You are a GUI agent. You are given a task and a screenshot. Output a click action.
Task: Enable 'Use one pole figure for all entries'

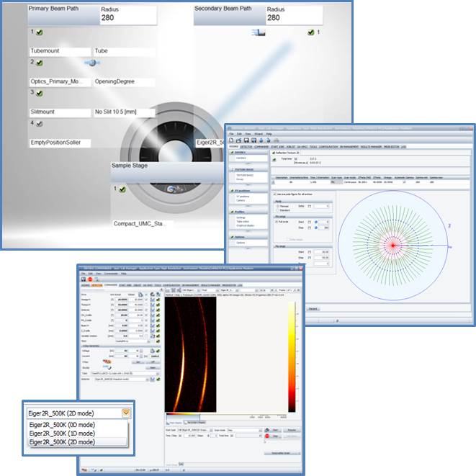point(276,194)
